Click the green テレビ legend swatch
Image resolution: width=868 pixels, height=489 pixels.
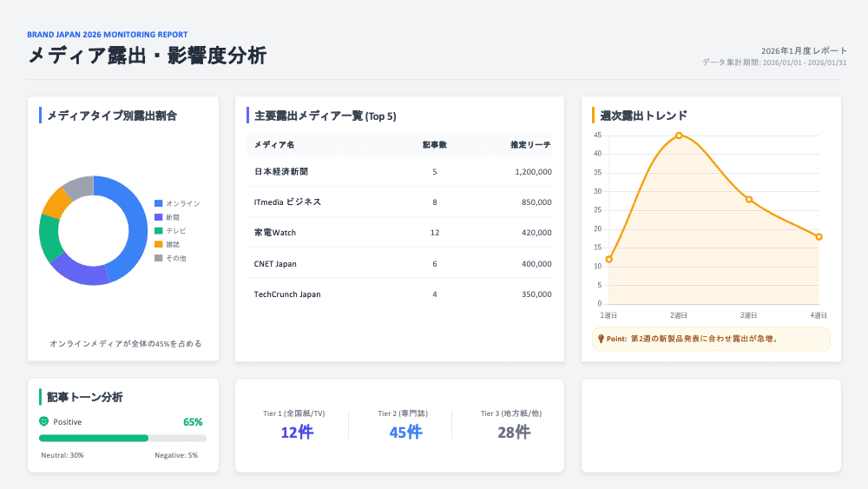tap(158, 231)
